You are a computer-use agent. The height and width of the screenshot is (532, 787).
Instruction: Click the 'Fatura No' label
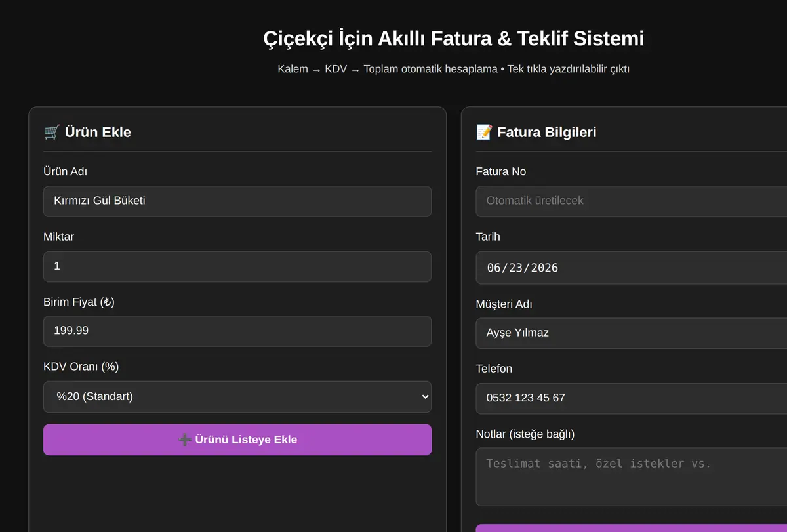[501, 172]
